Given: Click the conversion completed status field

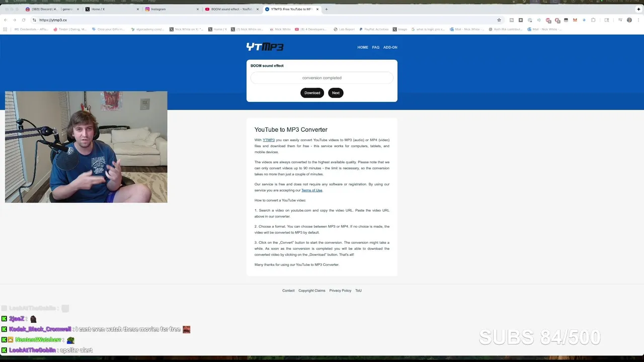Looking at the screenshot, I should [322, 78].
